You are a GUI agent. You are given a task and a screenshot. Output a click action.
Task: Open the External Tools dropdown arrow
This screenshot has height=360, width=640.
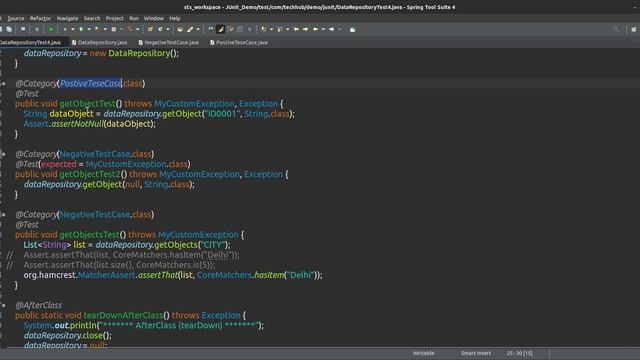(138, 29)
